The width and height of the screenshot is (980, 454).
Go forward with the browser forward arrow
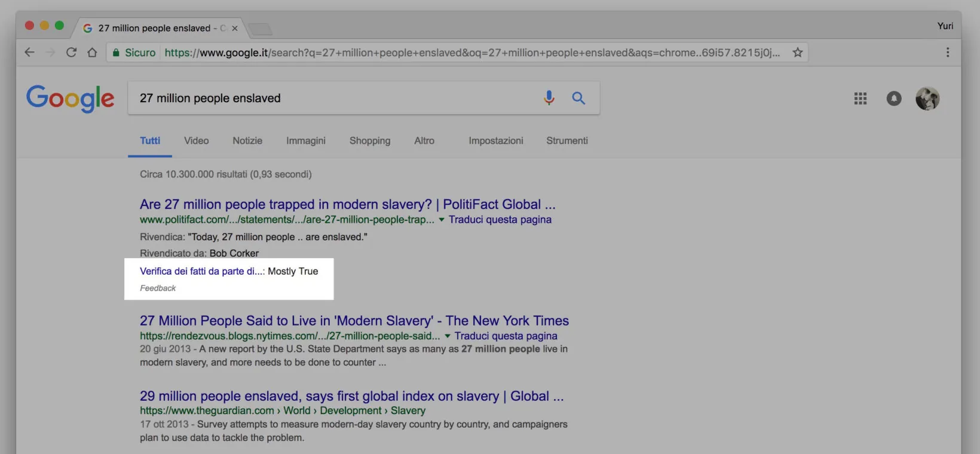(x=50, y=53)
